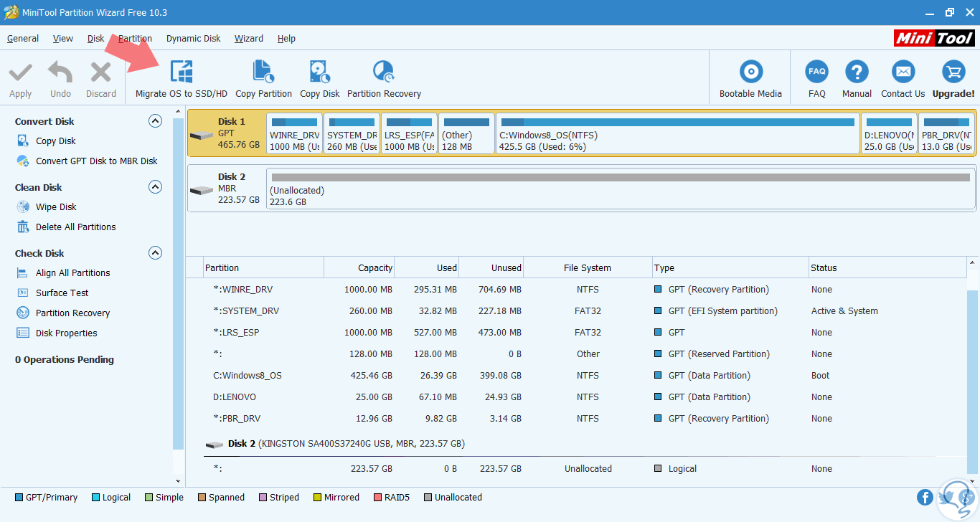The height and width of the screenshot is (522, 980).
Task: Open the Wizard menu
Action: 248,39
